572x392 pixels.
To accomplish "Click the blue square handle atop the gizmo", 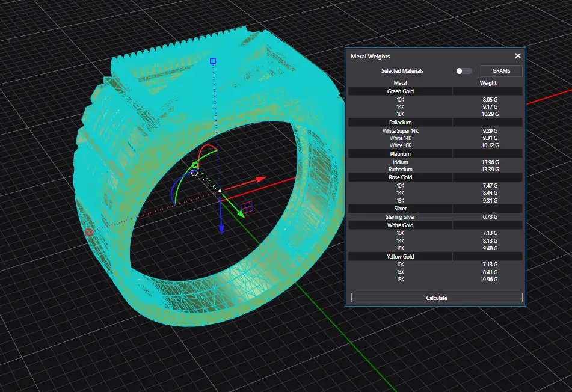I will (x=212, y=61).
